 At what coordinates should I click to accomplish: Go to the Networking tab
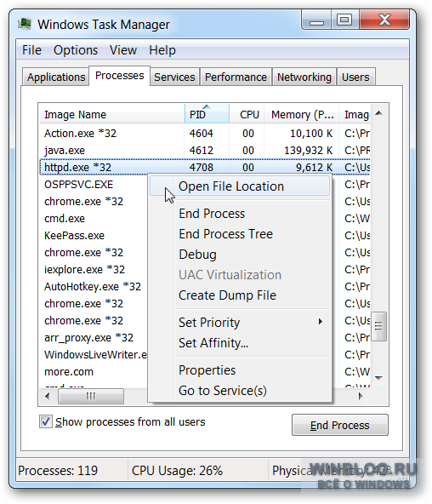(x=304, y=77)
